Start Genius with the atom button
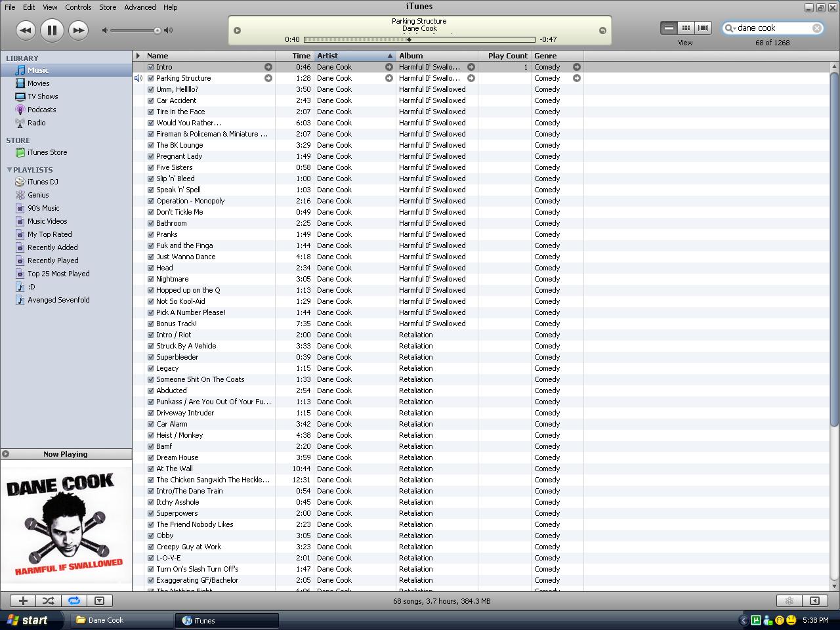 coord(789,600)
